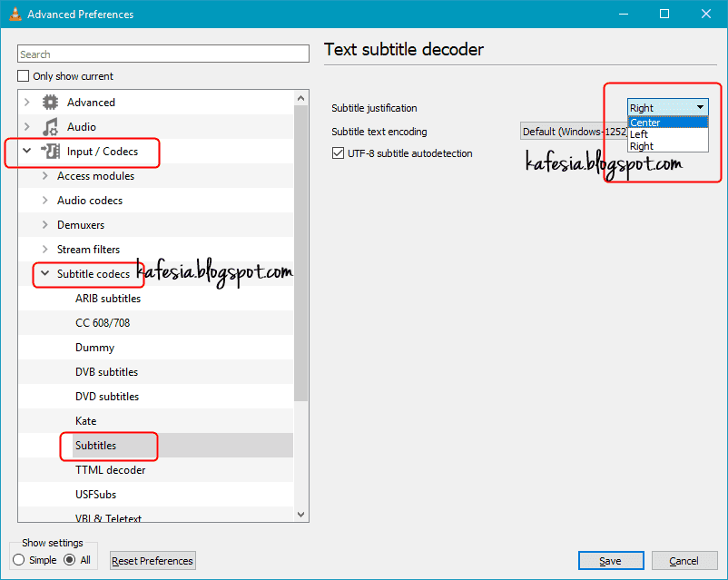Select Kate tree item
Image resolution: width=728 pixels, height=580 pixels.
86,421
